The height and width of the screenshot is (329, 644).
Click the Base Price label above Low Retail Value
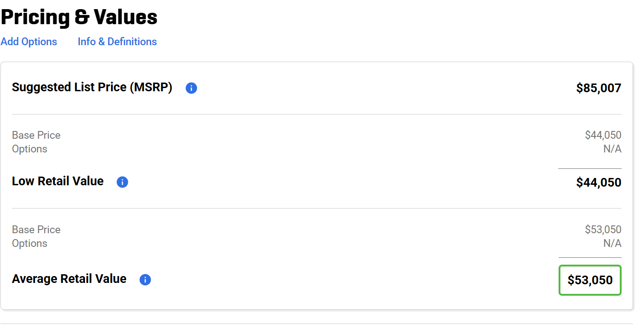click(x=36, y=136)
